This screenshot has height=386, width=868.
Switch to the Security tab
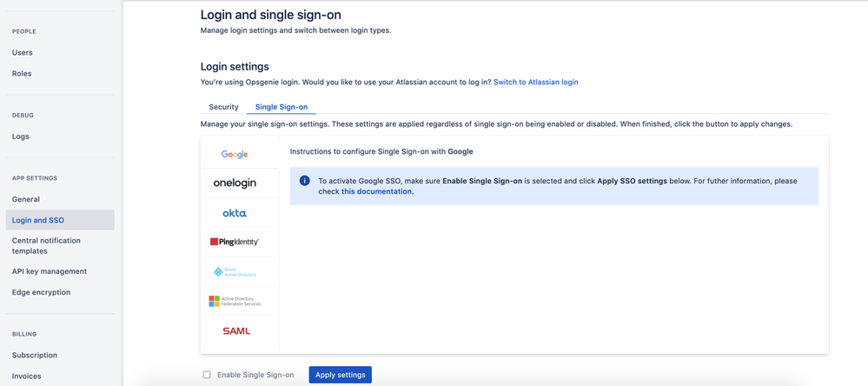pos(223,107)
